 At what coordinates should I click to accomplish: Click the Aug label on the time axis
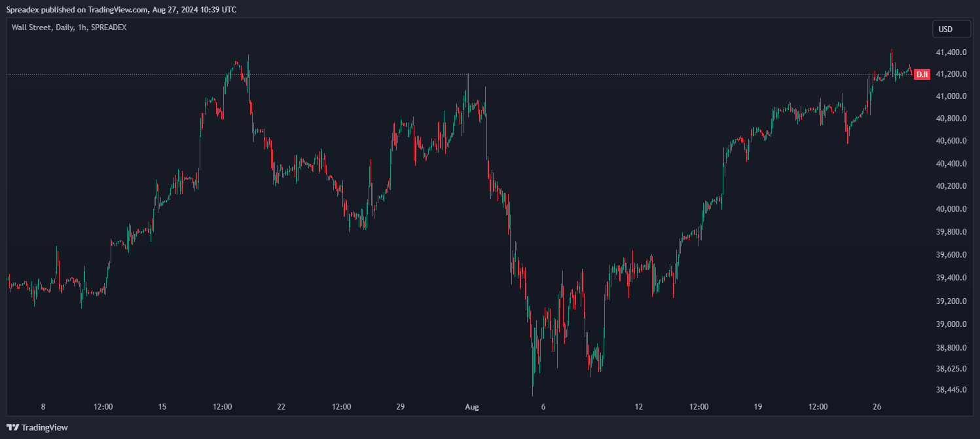point(472,407)
